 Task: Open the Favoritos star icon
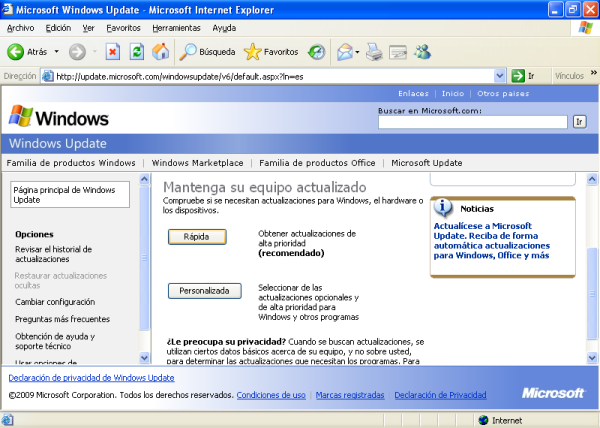[x=253, y=51]
